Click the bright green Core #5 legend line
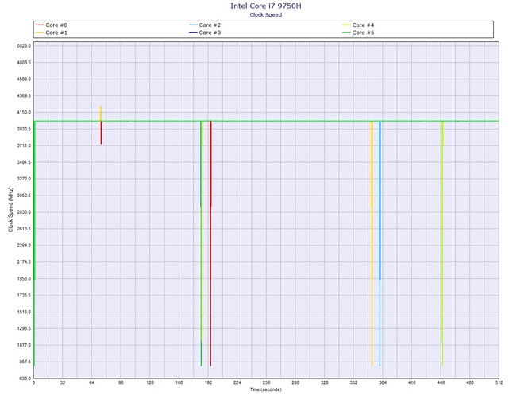532x399 pixels. (x=346, y=33)
